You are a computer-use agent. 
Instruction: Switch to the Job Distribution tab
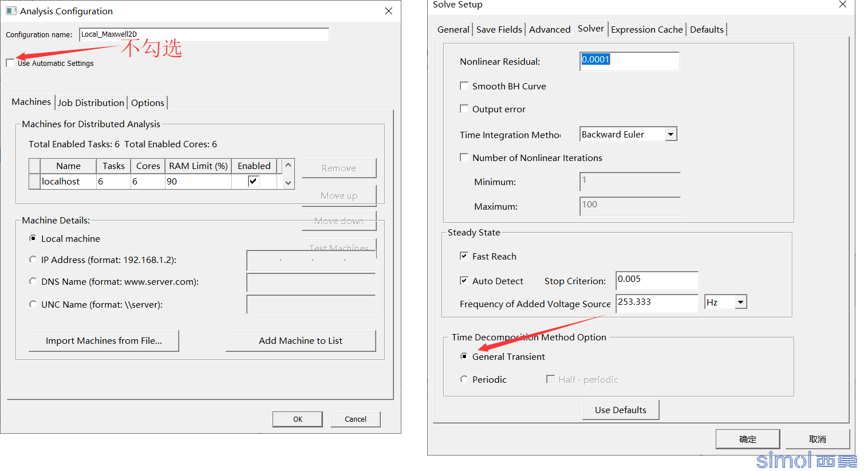91,103
